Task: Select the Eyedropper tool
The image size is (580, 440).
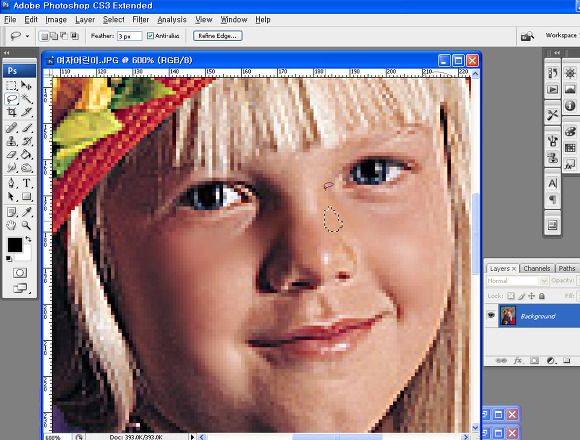Action: [26, 212]
